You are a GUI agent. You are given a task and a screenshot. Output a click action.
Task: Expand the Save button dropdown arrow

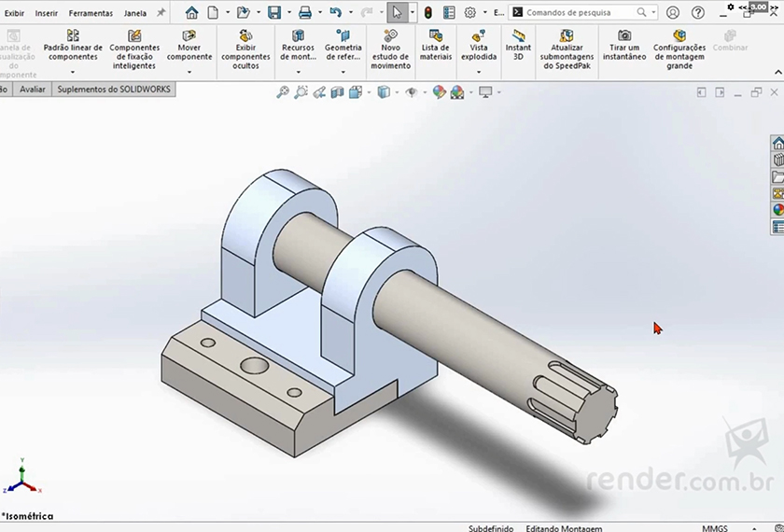pos(287,13)
